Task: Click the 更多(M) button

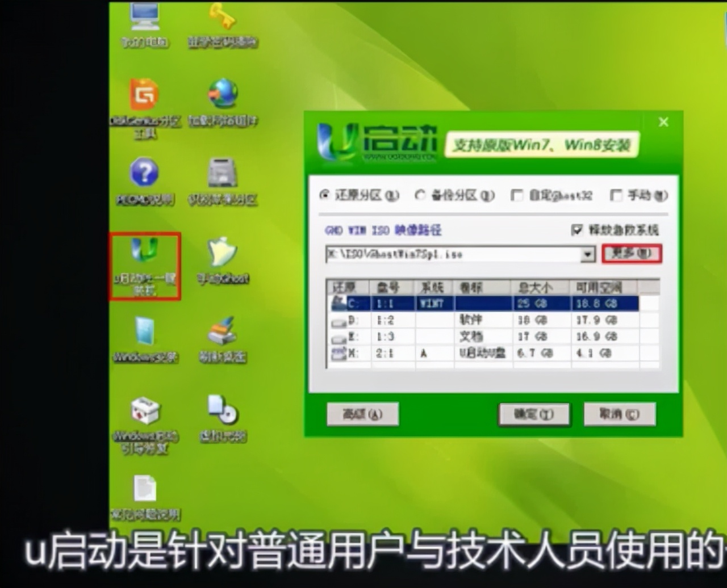Action: 632,254
